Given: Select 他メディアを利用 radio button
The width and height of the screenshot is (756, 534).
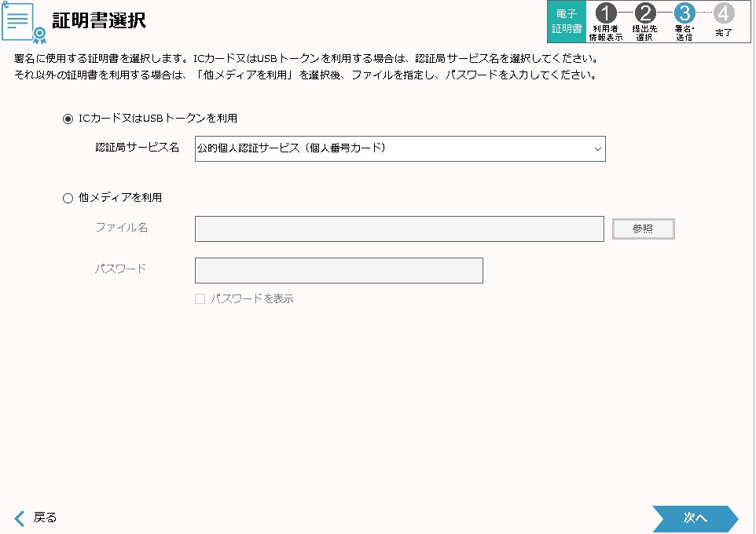Looking at the screenshot, I should click(68, 198).
